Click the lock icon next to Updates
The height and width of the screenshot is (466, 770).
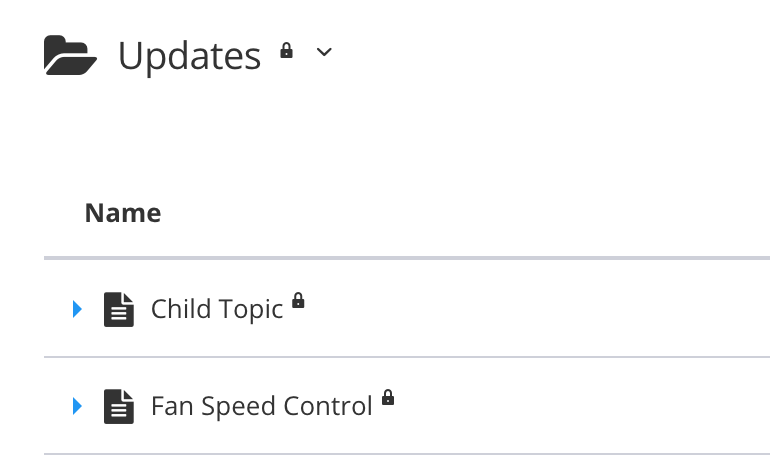287,50
